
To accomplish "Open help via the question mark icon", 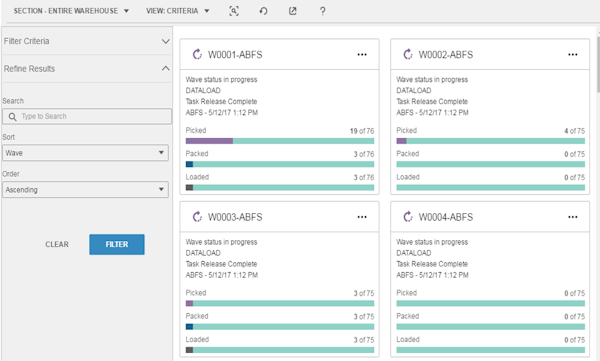I will (x=323, y=11).
